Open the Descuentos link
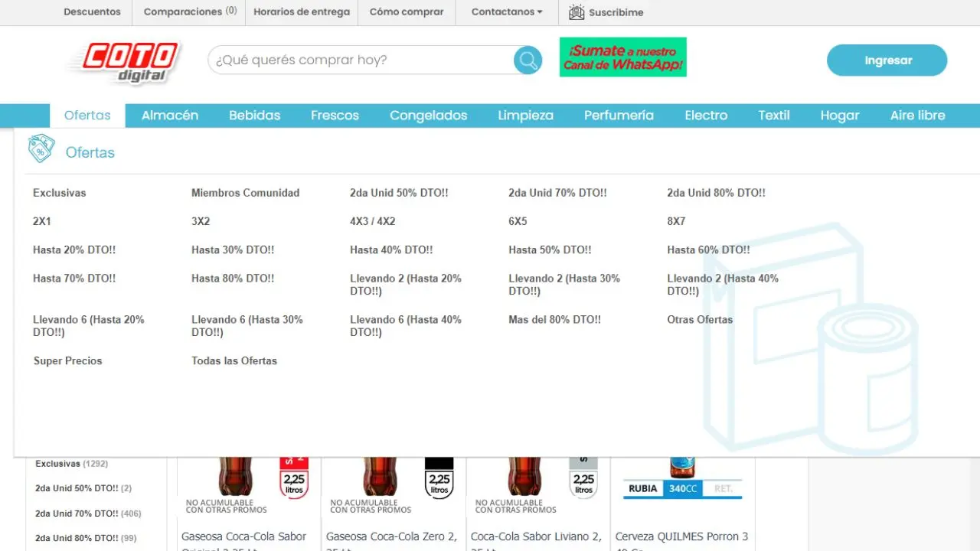 (x=92, y=12)
